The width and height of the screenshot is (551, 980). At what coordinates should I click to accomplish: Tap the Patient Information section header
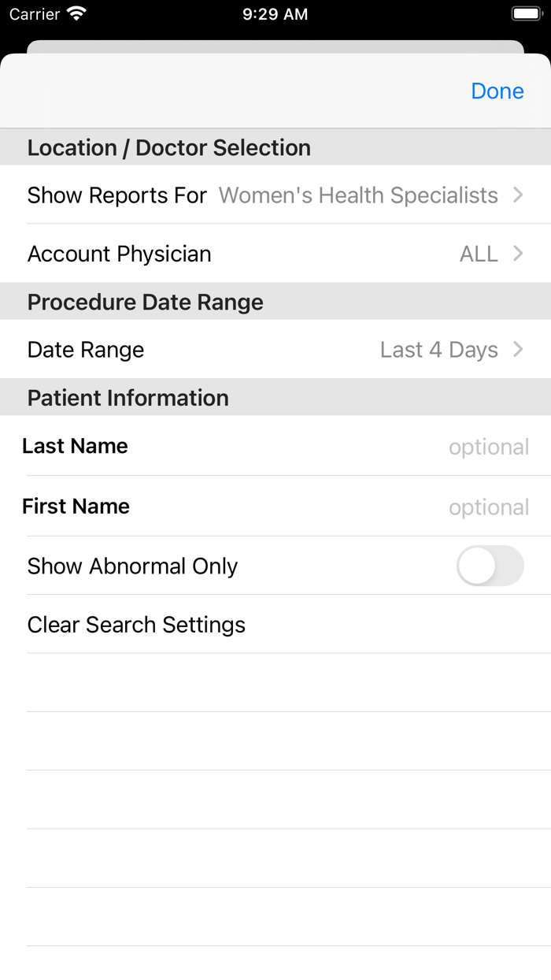click(x=128, y=397)
